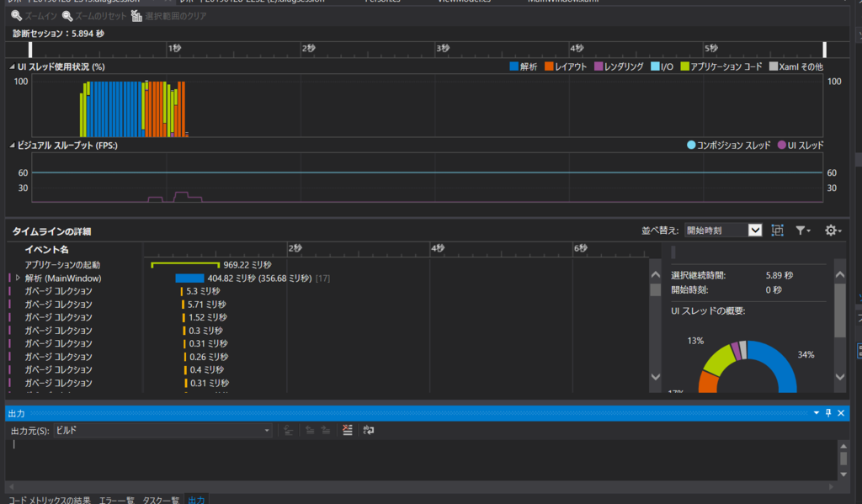Click the レンダリング purple legend swatch
The width and height of the screenshot is (862, 504).
click(599, 66)
